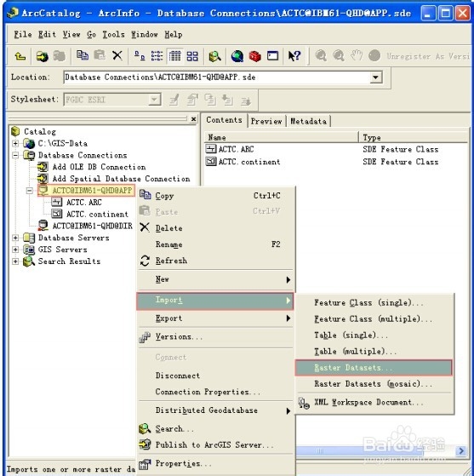474x476 pixels.
Task: Open Command Line window icon
Action: pyautogui.click(x=272, y=56)
